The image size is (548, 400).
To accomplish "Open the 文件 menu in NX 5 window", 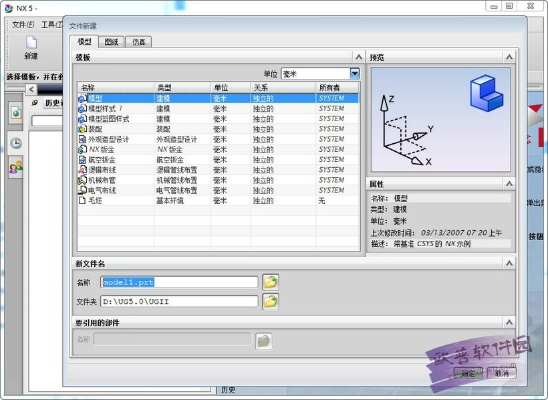I will click(23, 24).
